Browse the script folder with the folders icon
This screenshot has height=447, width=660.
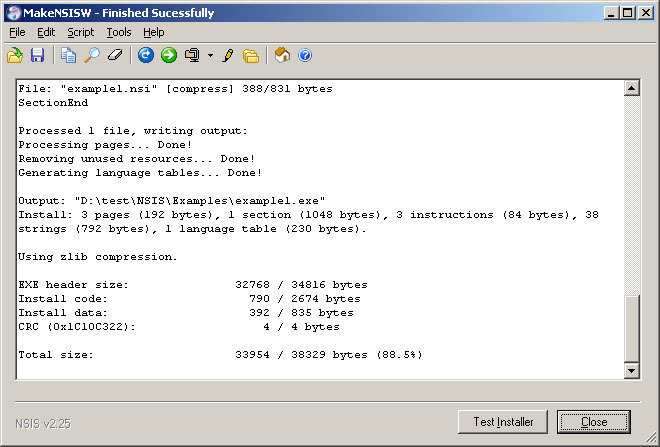point(251,56)
